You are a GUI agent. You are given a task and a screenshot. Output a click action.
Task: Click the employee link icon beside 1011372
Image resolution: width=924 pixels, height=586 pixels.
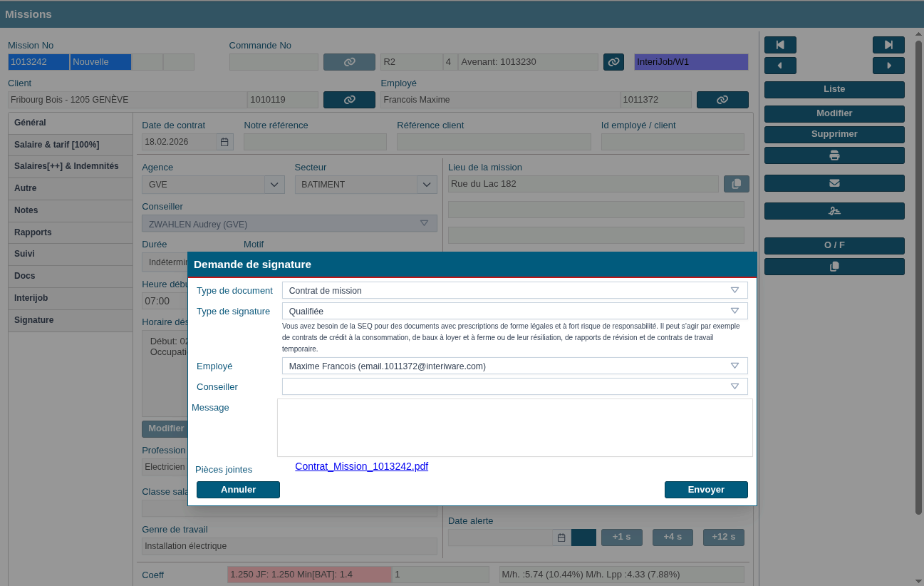pyautogui.click(x=722, y=100)
